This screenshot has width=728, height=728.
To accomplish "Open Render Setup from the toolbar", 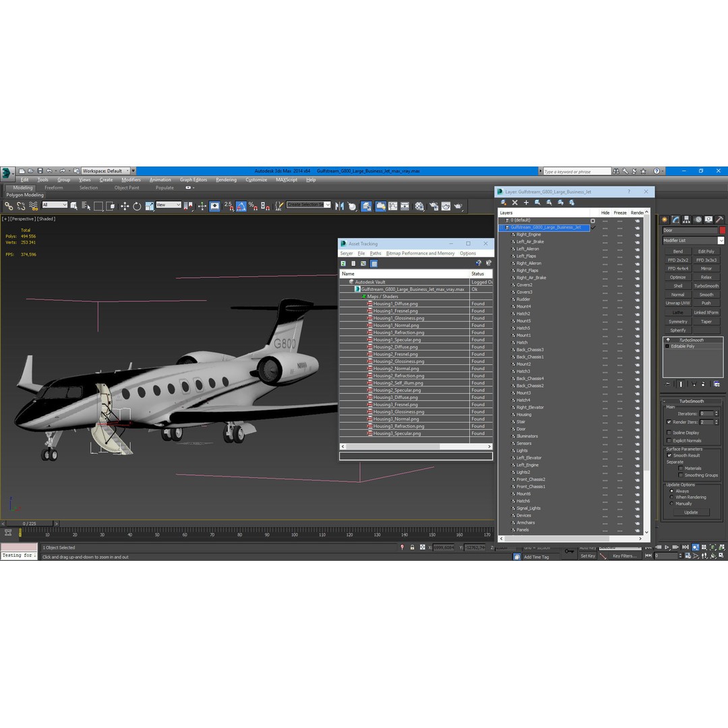I will tap(433, 206).
